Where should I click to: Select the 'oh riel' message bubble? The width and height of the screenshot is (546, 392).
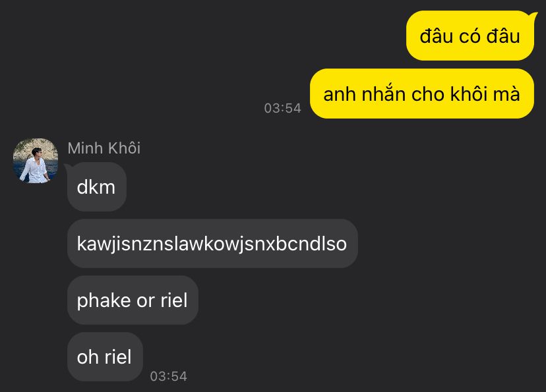tap(105, 357)
